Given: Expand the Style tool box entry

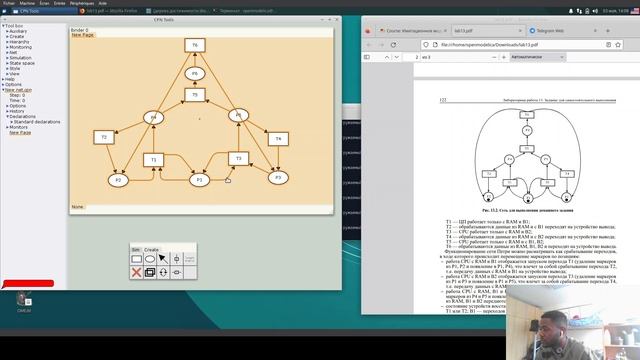Looking at the screenshot, I should click(x=7, y=69).
